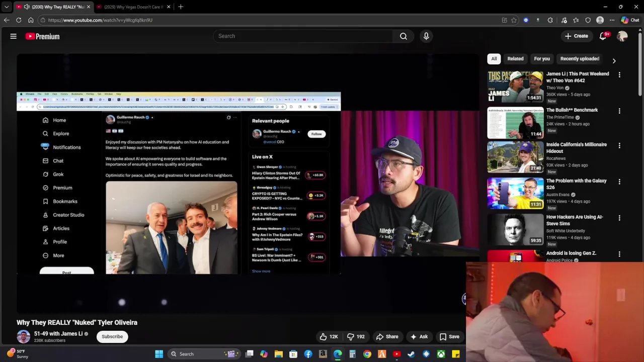Select the For you filter chip
Screen dimensions: 644x362
pyautogui.click(x=542, y=59)
